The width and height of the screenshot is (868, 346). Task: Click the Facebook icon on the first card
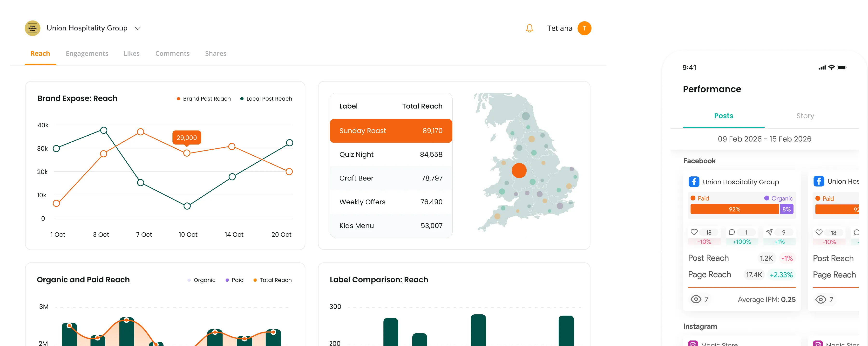[x=694, y=182]
